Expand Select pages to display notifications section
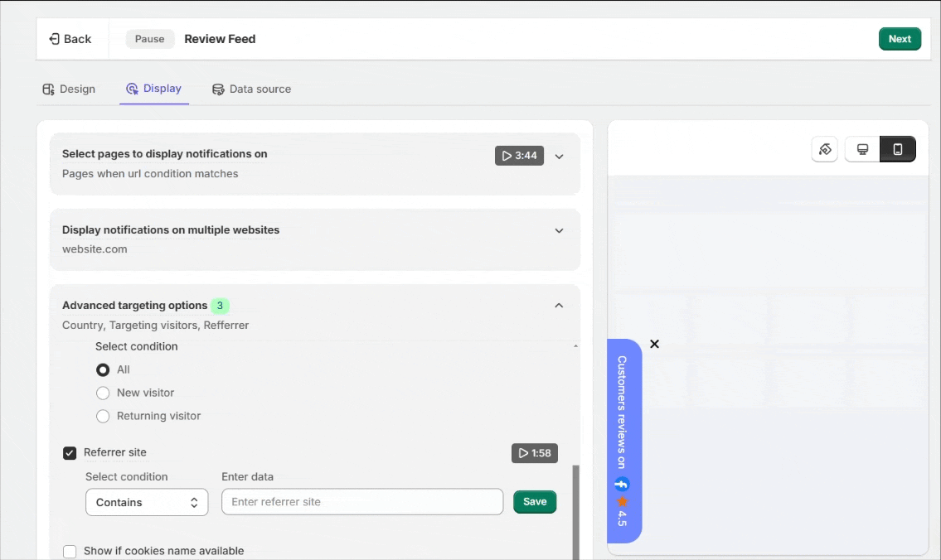941x560 pixels. pyautogui.click(x=559, y=157)
